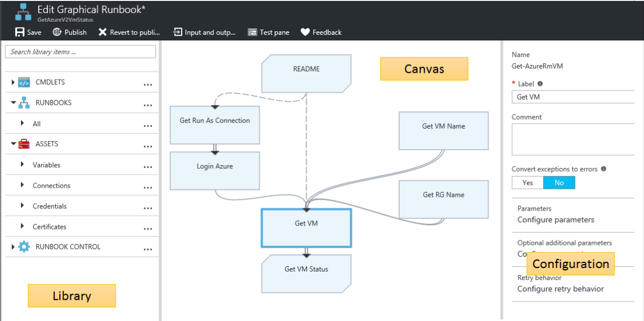Click the Input and output arrow icon

178,32
